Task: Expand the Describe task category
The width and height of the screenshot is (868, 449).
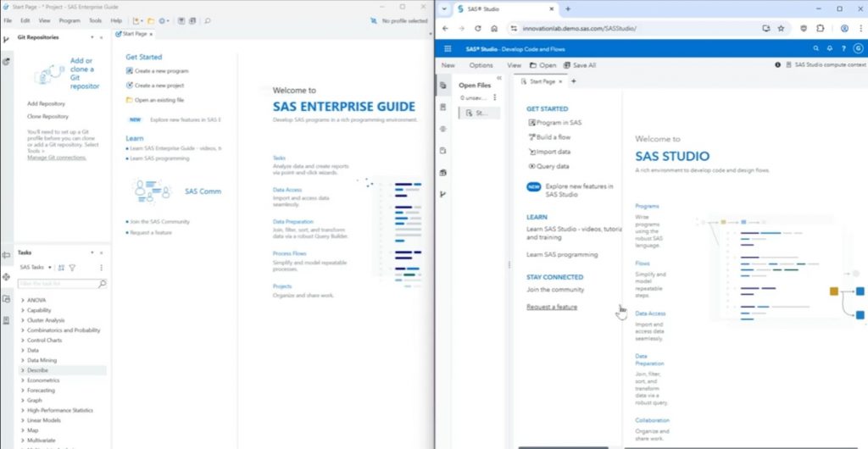Action: (23, 370)
